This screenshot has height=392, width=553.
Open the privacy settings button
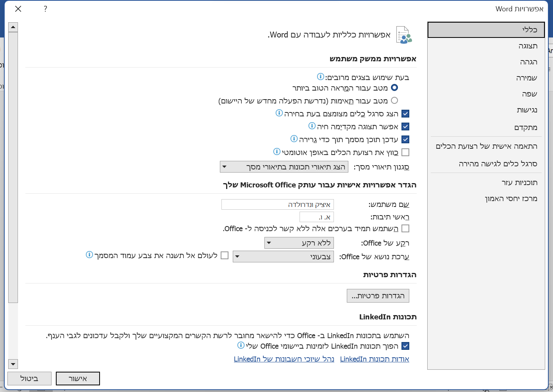point(378,296)
